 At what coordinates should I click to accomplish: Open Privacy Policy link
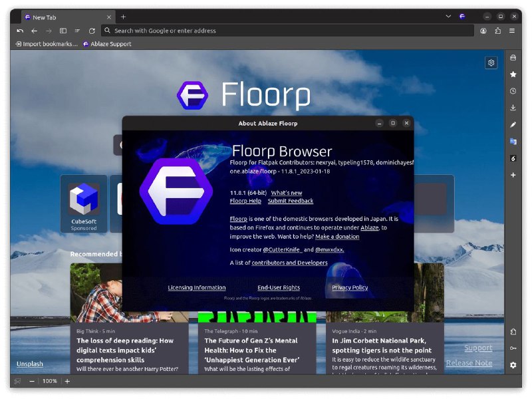[350, 287]
